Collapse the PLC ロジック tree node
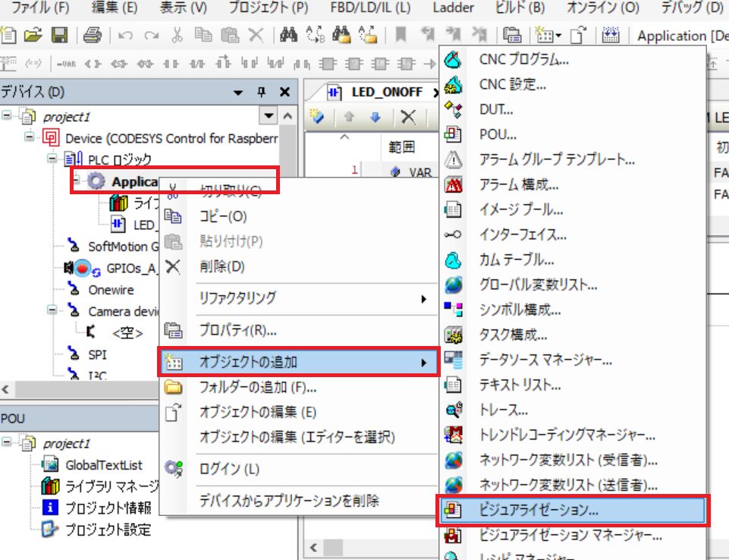 click(x=52, y=159)
